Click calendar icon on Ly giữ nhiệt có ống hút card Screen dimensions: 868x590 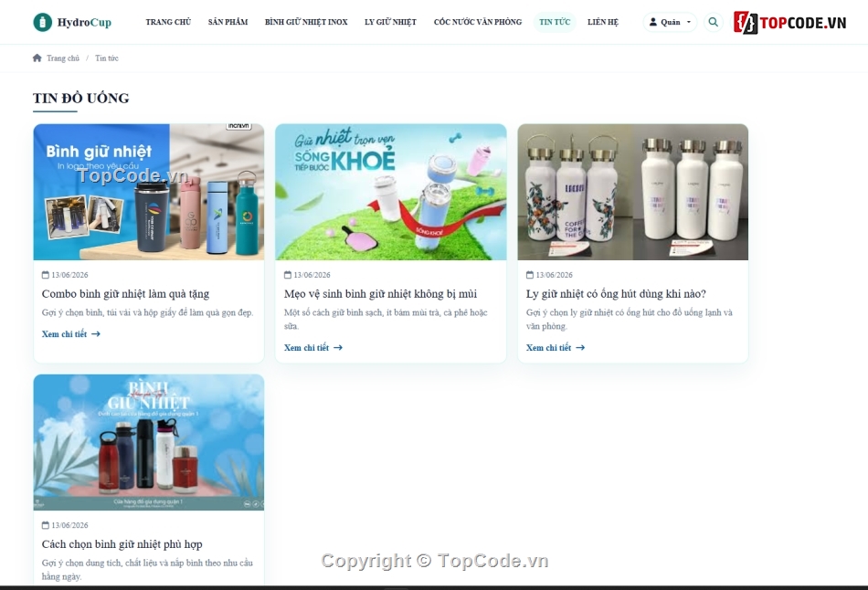530,275
